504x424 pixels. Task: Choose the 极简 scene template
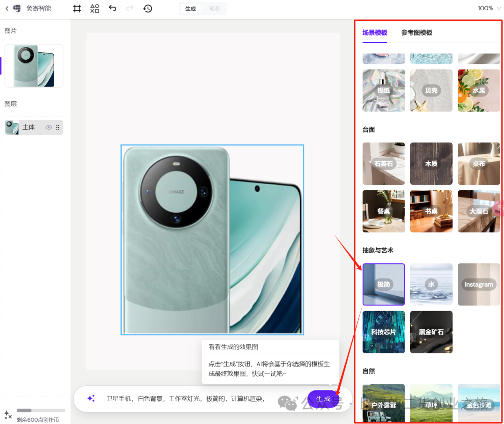click(x=384, y=284)
